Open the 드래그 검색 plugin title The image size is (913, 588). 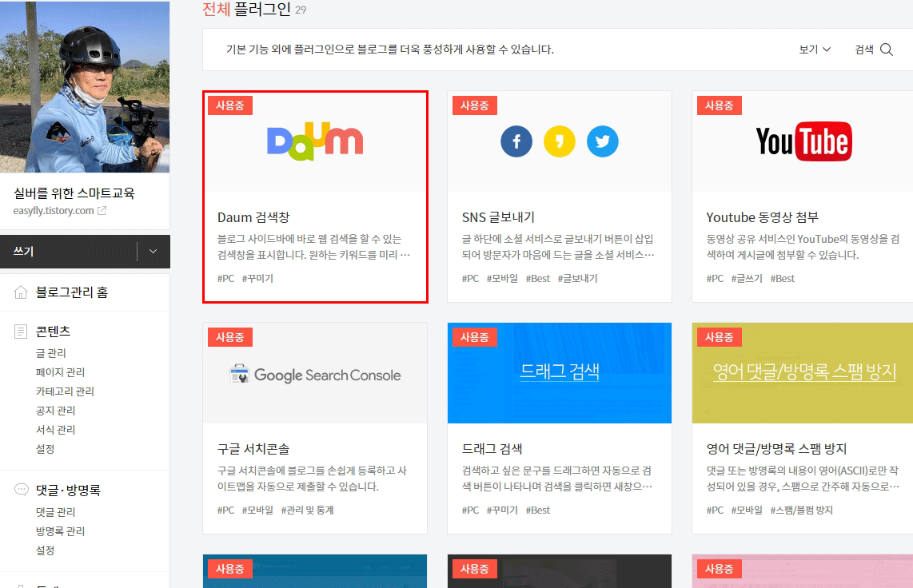[x=492, y=449]
